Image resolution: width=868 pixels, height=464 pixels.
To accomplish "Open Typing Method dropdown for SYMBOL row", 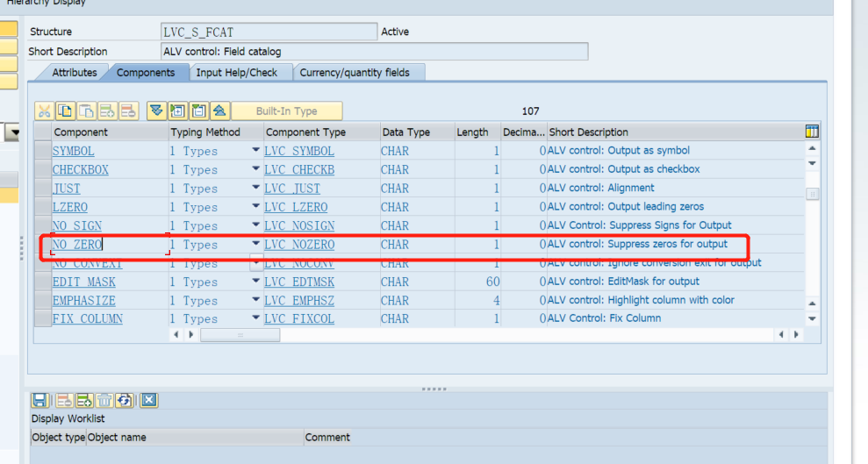I will tap(255, 150).
